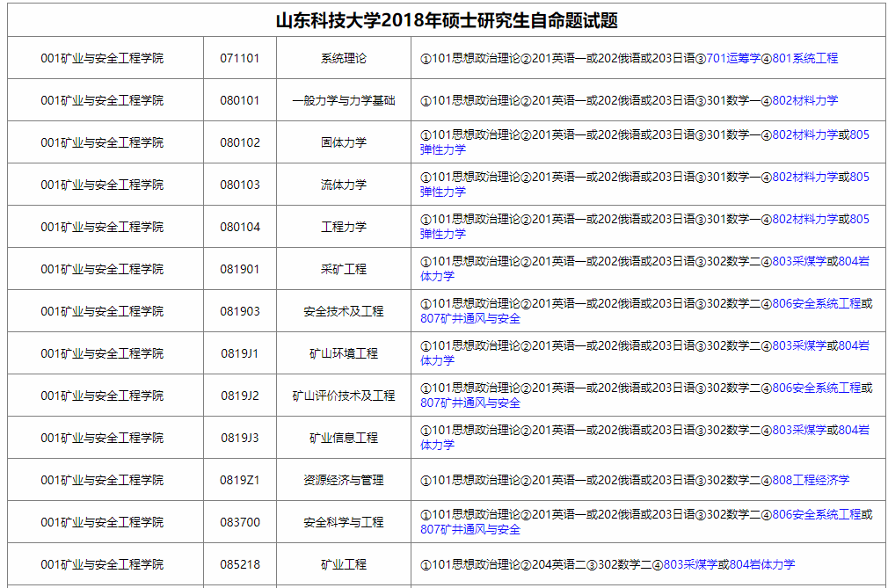Viewport: 888px width, 588px height.
Task: Open 803采煤学 link in 矿业信息工程 row
Action: [799, 430]
